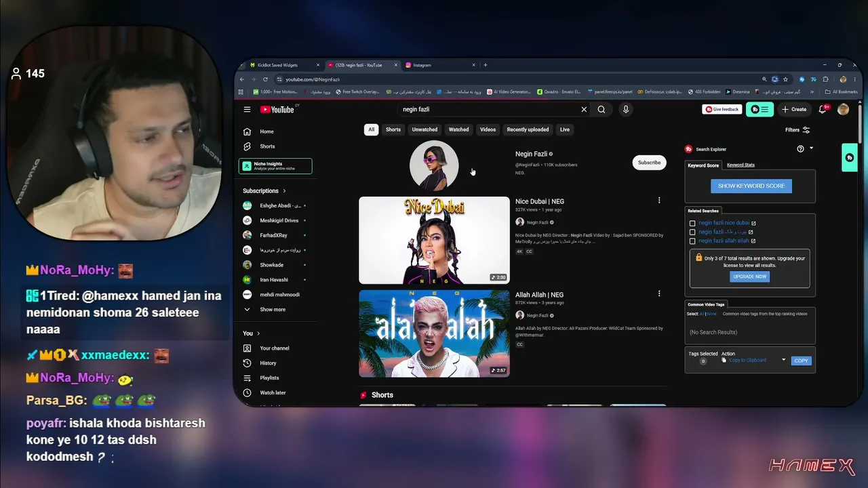868x488 pixels.
Task: Select the Unwatched filter chip
Action: click(x=425, y=129)
